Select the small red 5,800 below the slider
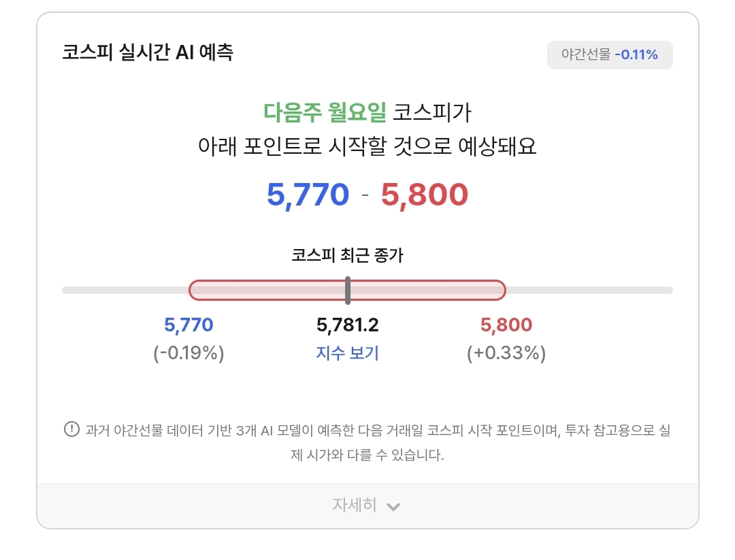 tap(506, 325)
